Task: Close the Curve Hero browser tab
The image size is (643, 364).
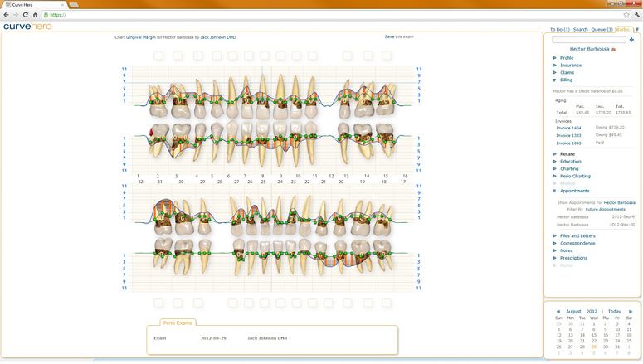Action: coord(63,5)
